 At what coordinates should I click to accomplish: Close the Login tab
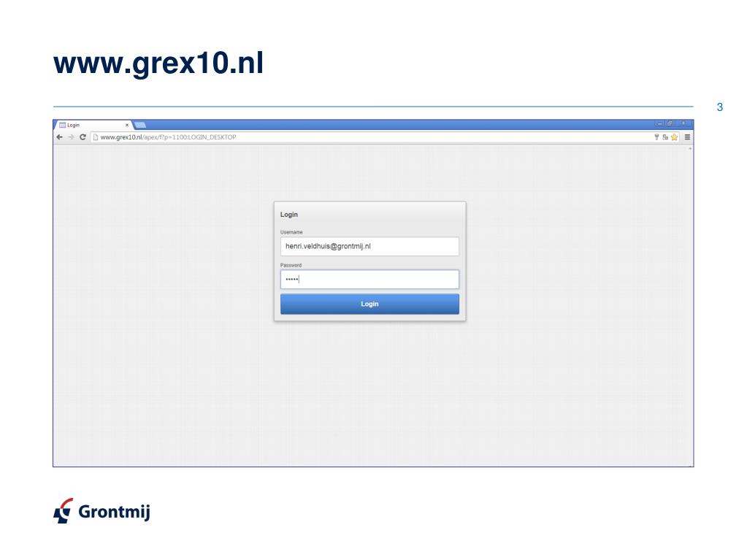(127, 126)
